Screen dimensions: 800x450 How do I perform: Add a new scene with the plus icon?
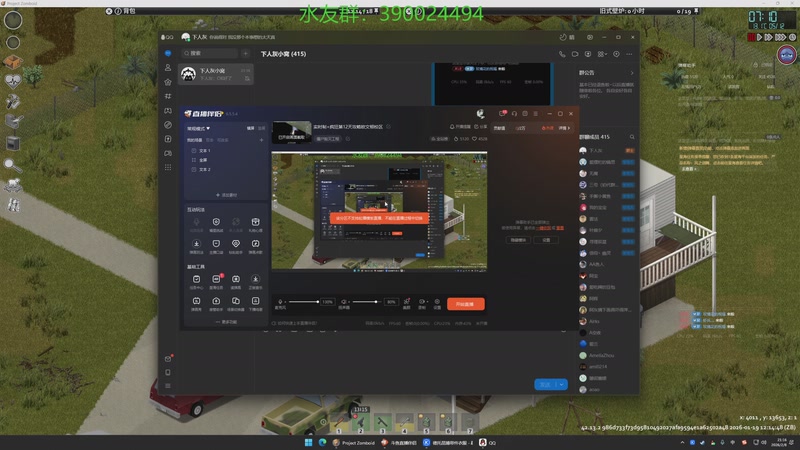pyautogui.click(x=261, y=140)
